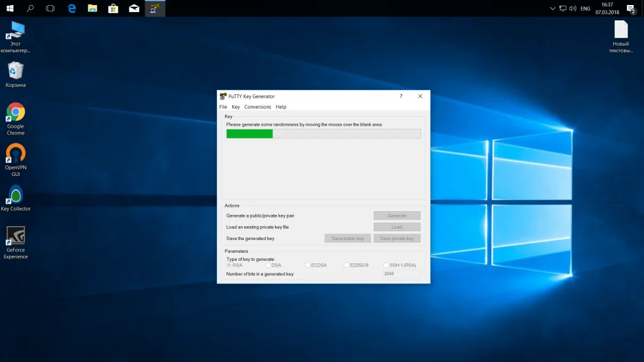The width and height of the screenshot is (644, 362).
Task: Open File Explorer from the taskbar
Action: (x=92, y=8)
